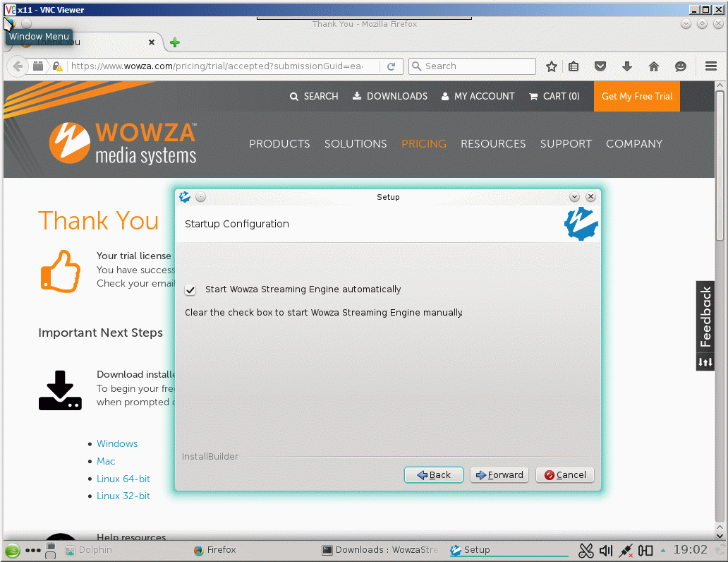
Task: Open the SOLUTIONS menu
Action: 356,143
